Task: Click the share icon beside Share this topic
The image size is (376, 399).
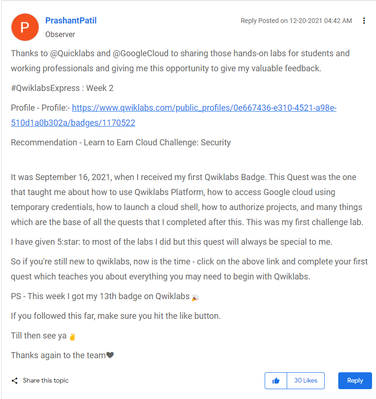Action: [x=14, y=380]
